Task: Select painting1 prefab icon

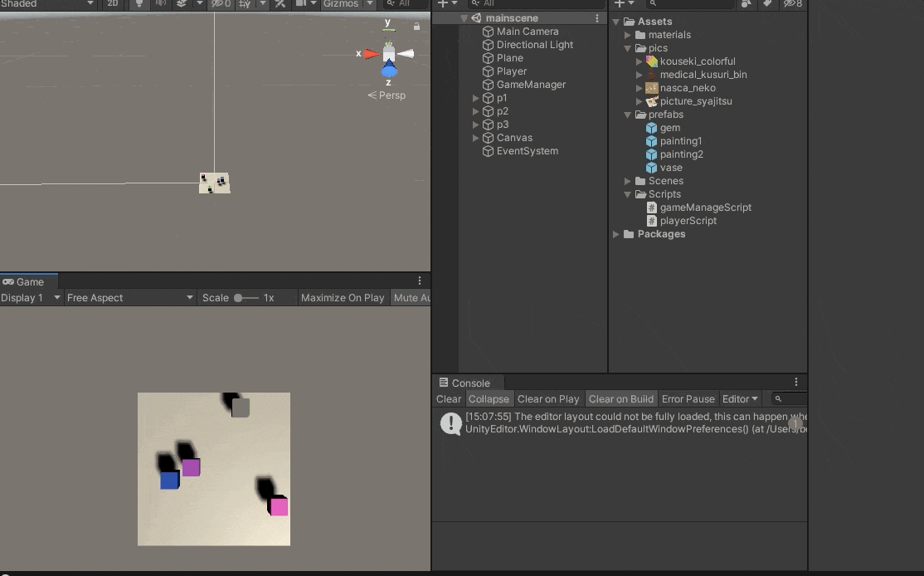Action: (x=651, y=141)
